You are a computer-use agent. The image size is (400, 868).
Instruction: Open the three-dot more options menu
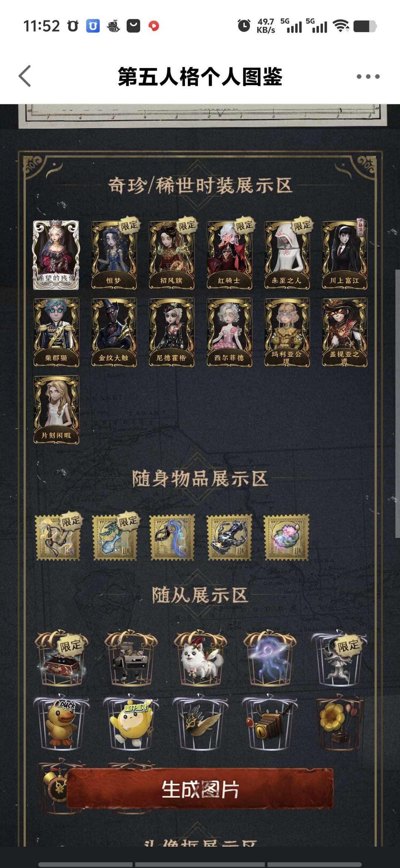tap(368, 77)
